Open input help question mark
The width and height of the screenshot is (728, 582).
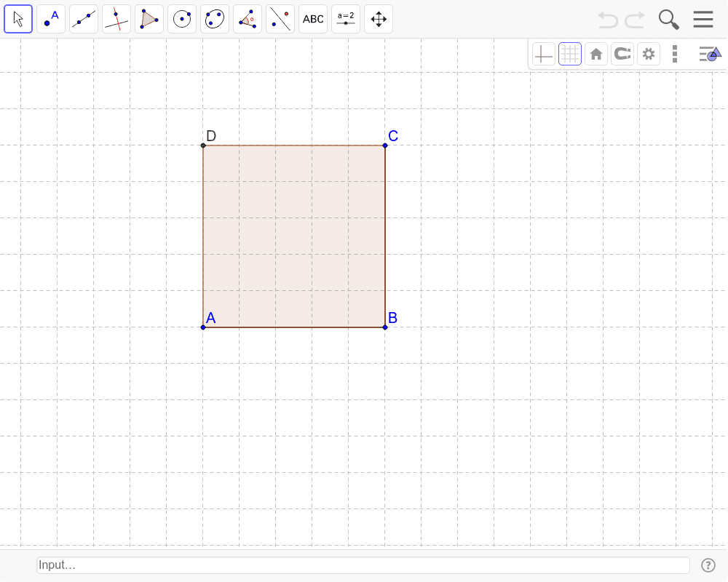(x=708, y=565)
